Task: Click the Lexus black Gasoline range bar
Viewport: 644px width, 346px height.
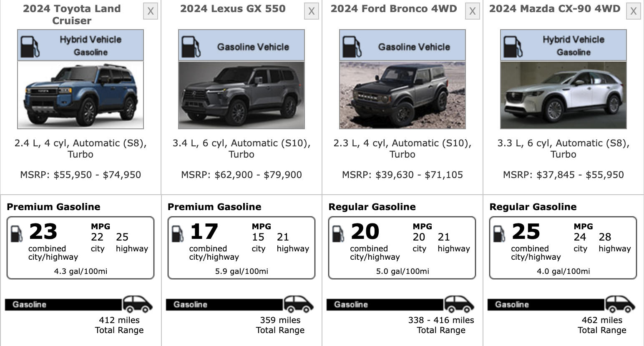Action: pos(224,305)
